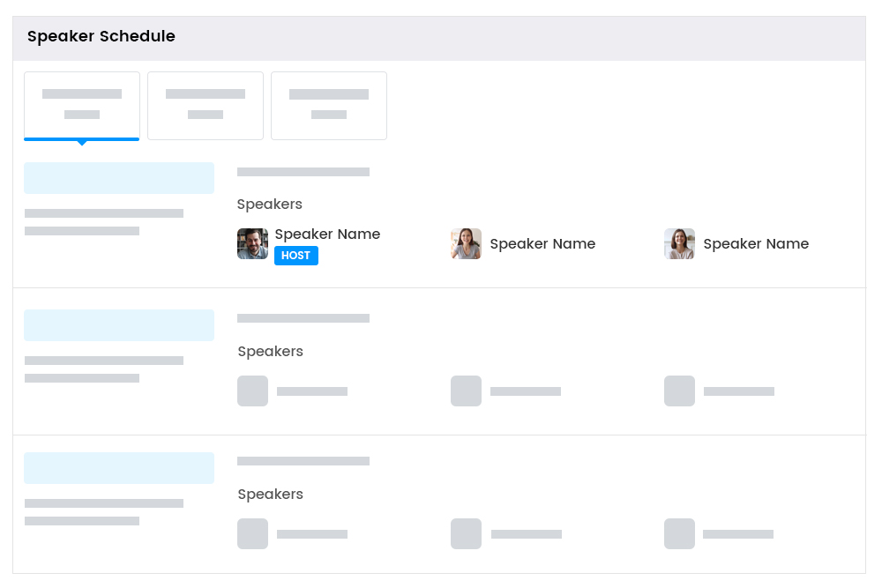Switch to the second schedule day tab
The image size is (882, 588).
(206, 105)
